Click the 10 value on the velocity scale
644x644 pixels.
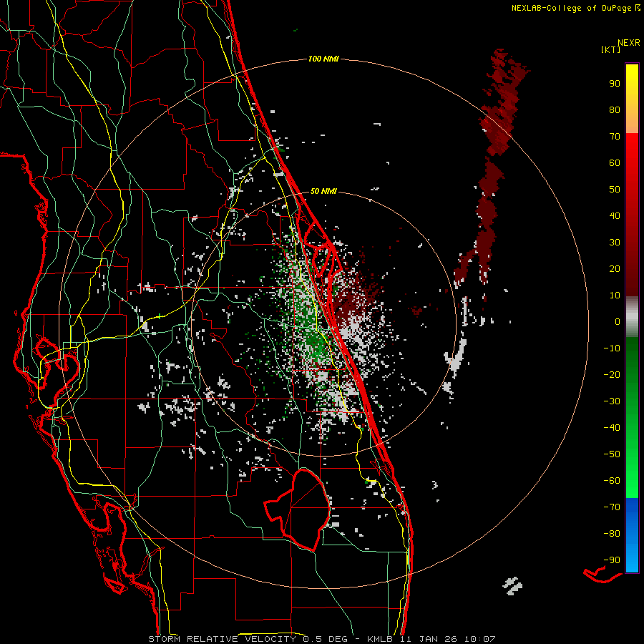coord(615,296)
